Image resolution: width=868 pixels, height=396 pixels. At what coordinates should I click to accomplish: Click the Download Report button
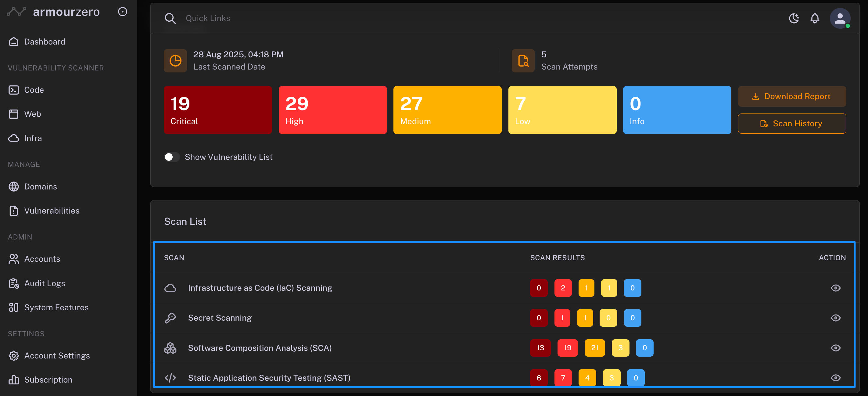[x=791, y=96]
